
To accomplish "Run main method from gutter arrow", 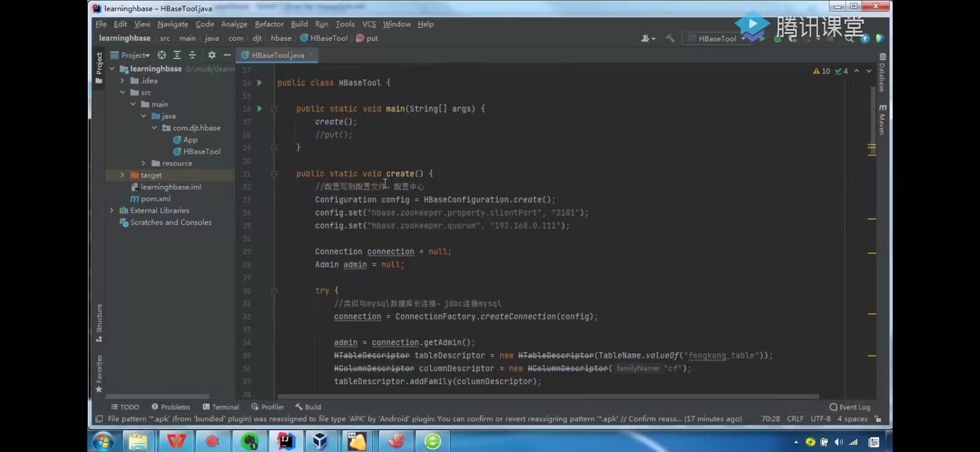I will [x=259, y=109].
